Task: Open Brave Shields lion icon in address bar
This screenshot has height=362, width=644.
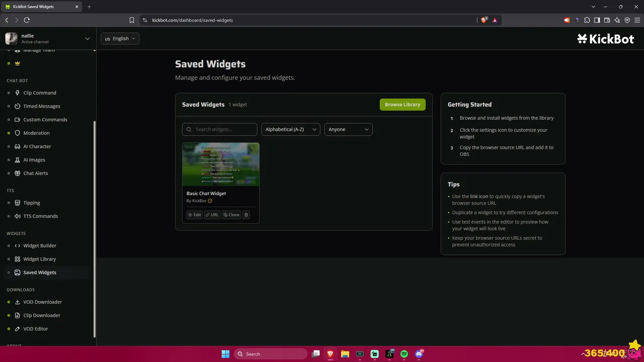Action: tap(484, 20)
